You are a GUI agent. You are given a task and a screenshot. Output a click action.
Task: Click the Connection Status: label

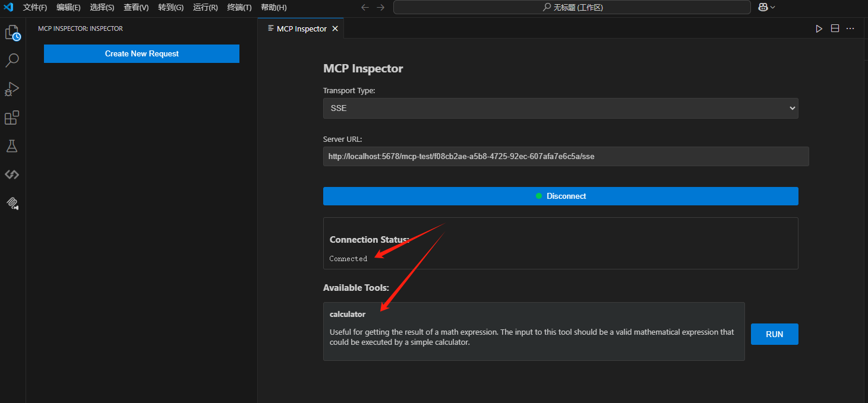(370, 240)
